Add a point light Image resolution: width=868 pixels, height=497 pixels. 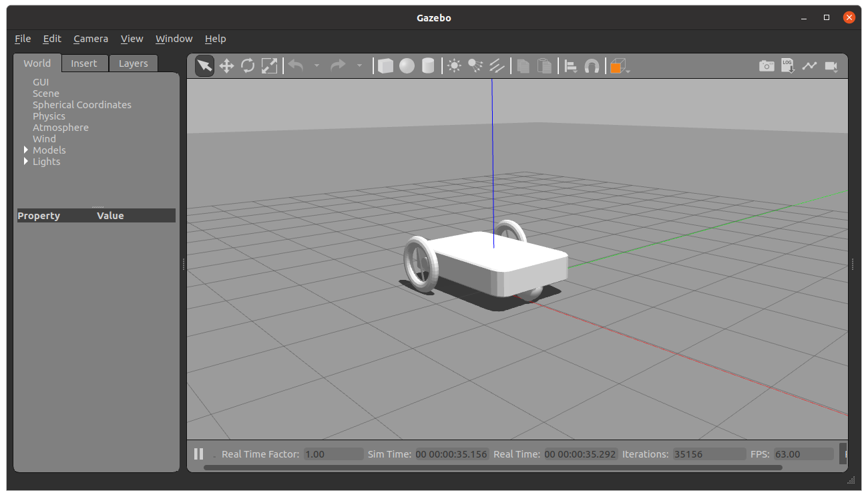point(454,65)
